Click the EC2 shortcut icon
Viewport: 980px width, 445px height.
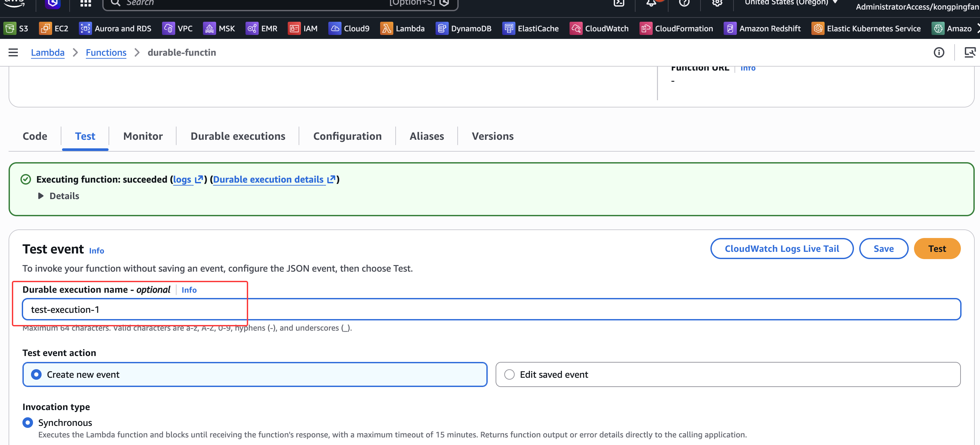pos(45,28)
